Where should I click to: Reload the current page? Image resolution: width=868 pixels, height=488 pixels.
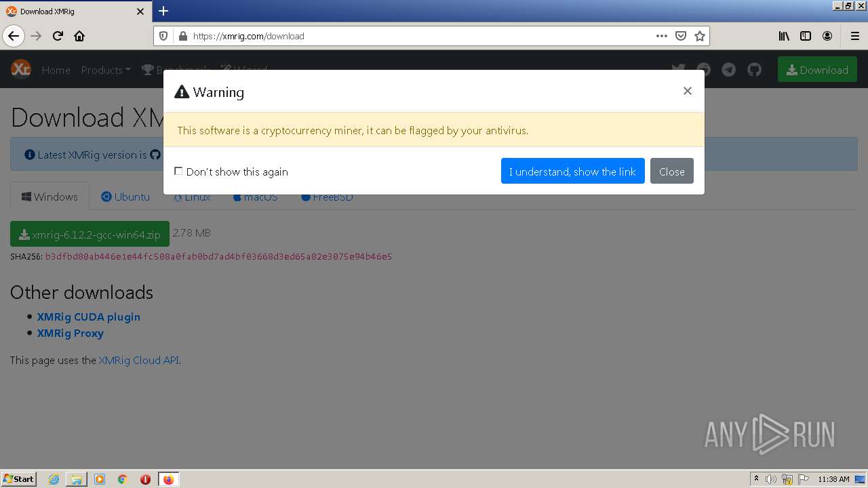(58, 36)
